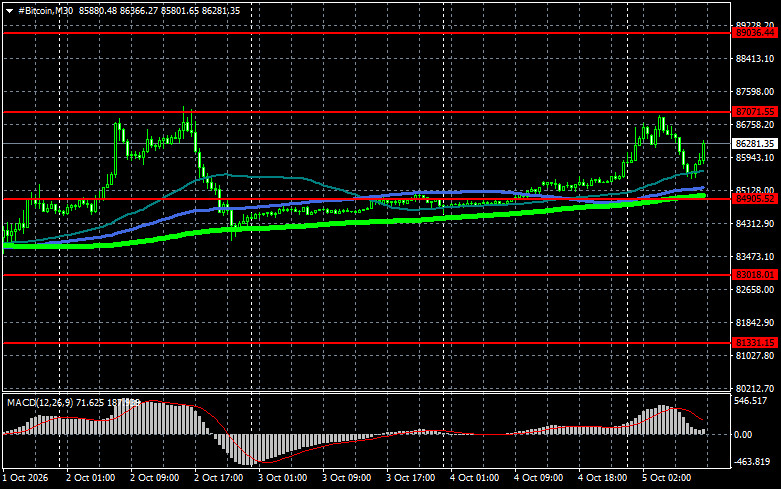Click the 83473.10 price axis value
This screenshot has width=781, height=489.
tap(755, 256)
